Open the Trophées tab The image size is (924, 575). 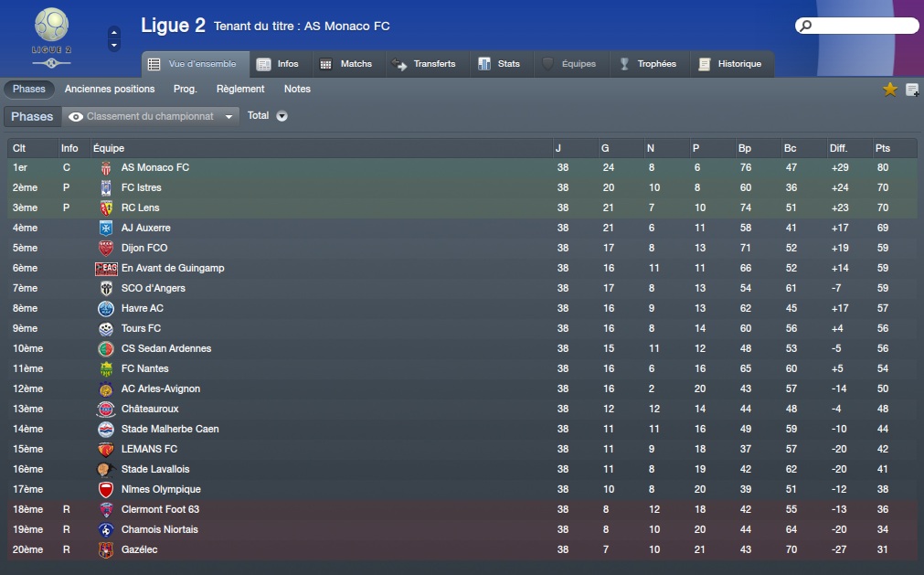[x=648, y=64]
